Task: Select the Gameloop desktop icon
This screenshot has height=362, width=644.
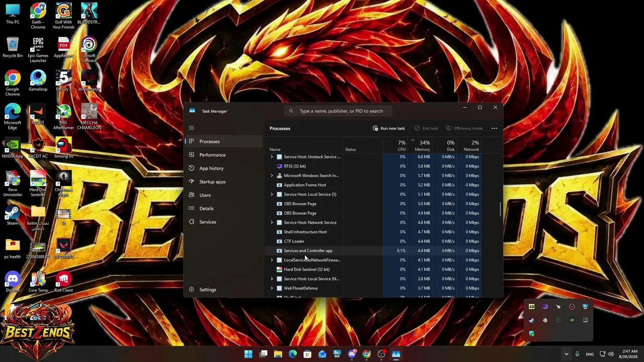Action: coord(38,81)
